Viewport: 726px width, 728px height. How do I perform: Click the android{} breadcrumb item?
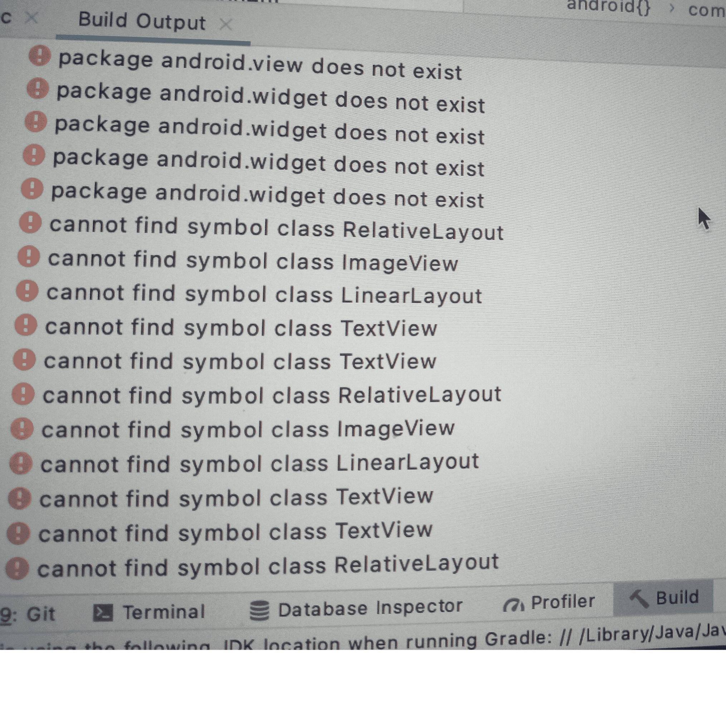[609, 6]
